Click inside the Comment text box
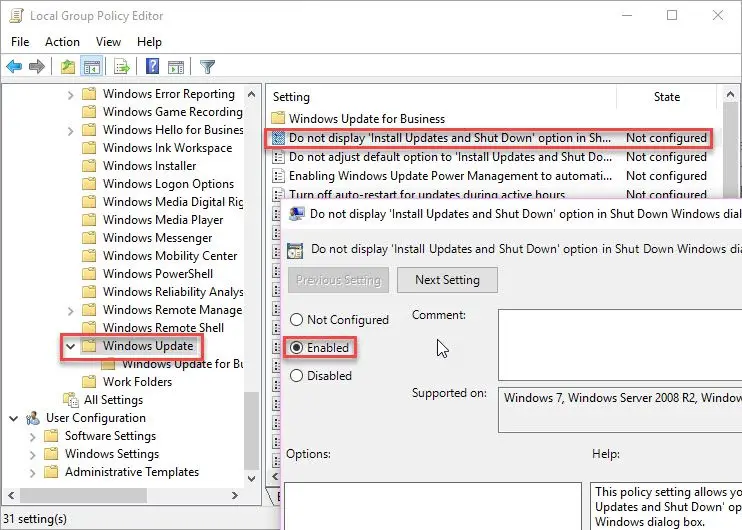Viewport: 742px width, 530px height. 620,345
